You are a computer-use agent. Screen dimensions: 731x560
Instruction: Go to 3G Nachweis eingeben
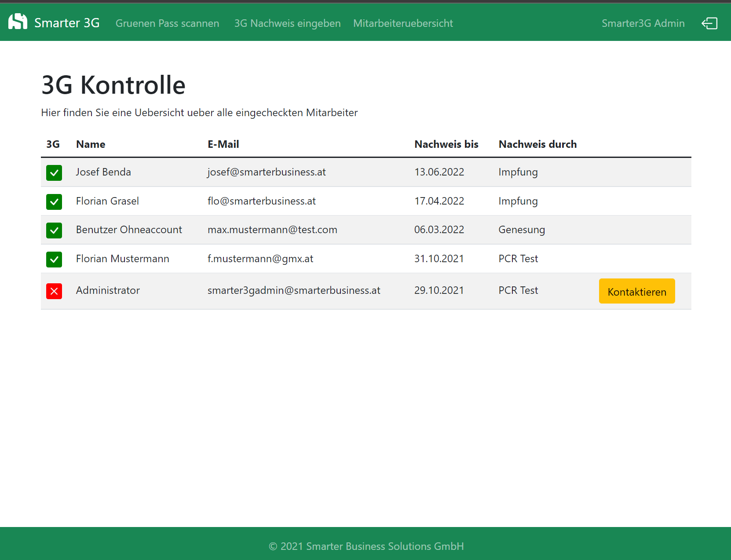pos(287,23)
